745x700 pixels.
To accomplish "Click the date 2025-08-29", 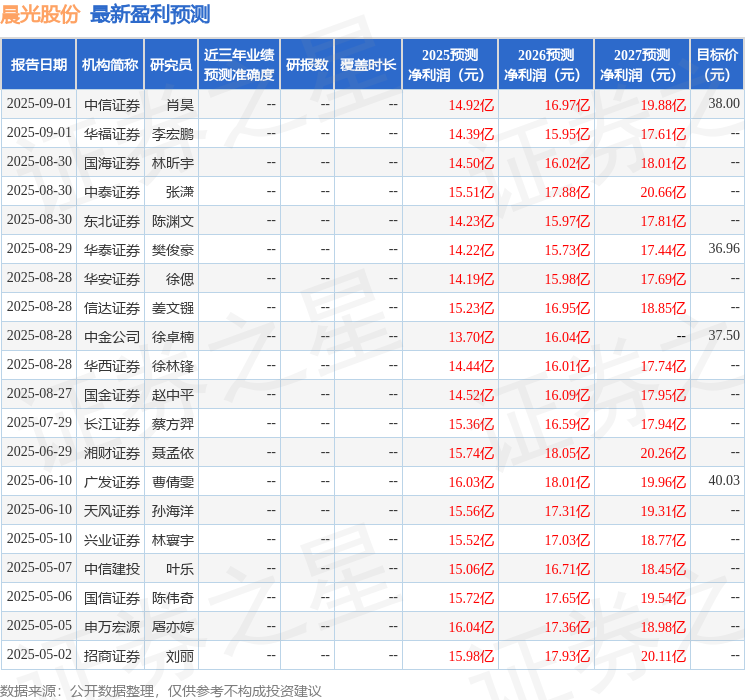I will point(39,249).
